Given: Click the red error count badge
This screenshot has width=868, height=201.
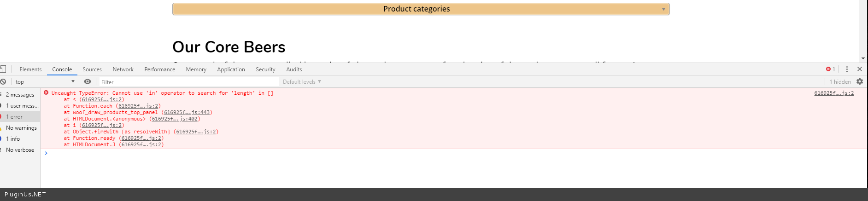Looking at the screenshot, I should 831,69.
